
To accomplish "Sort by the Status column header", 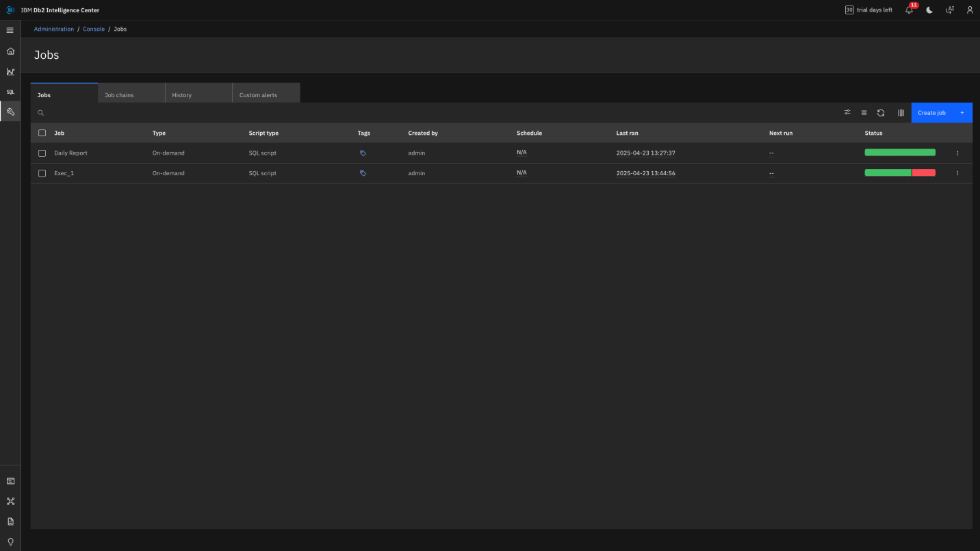I will pyautogui.click(x=873, y=133).
